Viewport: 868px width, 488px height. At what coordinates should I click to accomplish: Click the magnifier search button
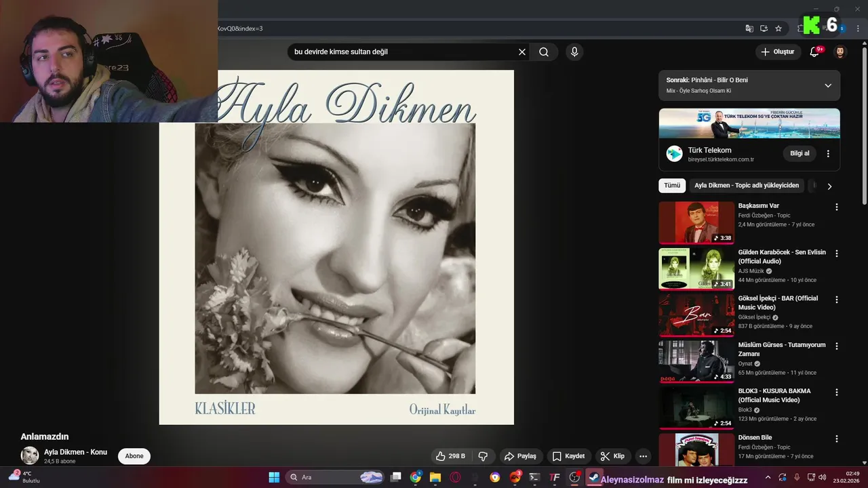click(x=544, y=52)
